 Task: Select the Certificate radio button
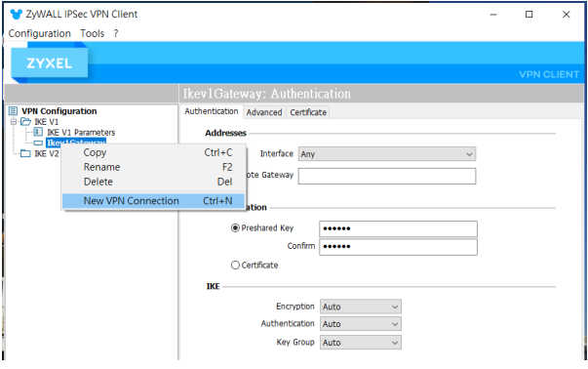pos(235,265)
